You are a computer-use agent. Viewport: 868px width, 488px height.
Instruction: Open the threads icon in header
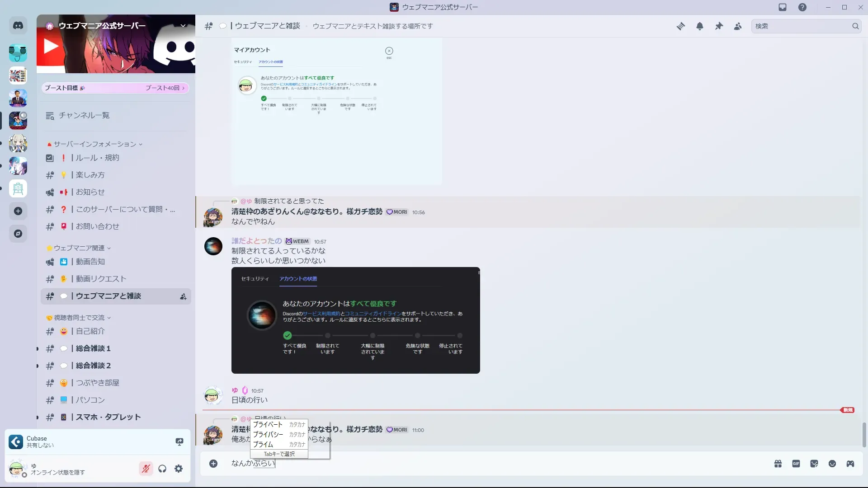680,26
